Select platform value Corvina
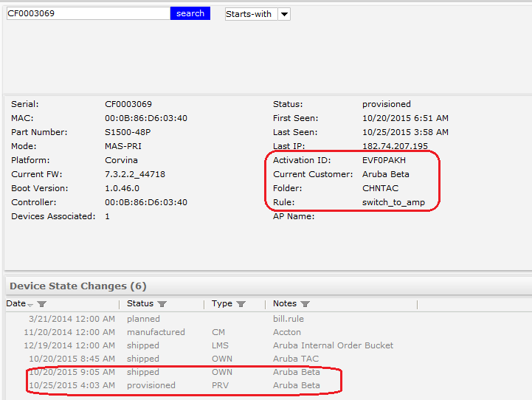The image size is (532, 400). (x=121, y=160)
